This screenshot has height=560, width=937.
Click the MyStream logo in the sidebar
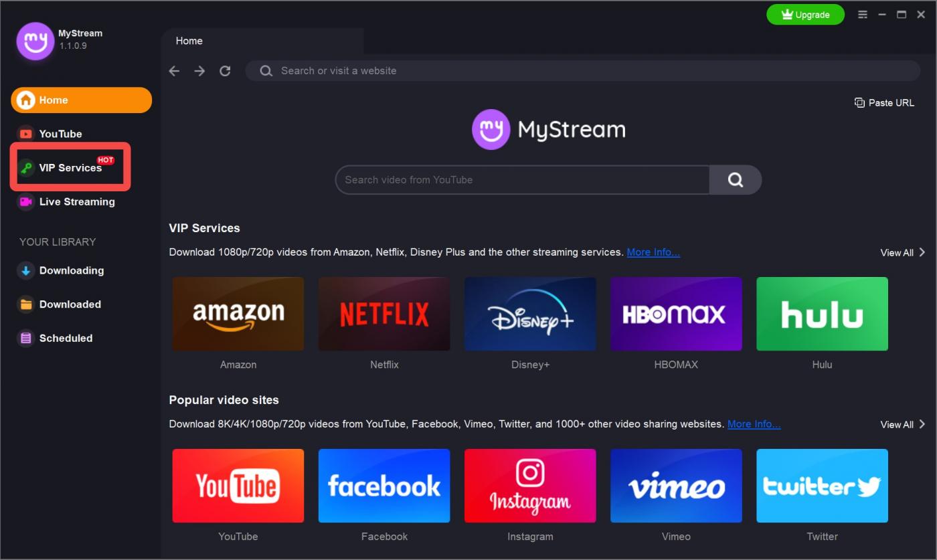point(35,41)
